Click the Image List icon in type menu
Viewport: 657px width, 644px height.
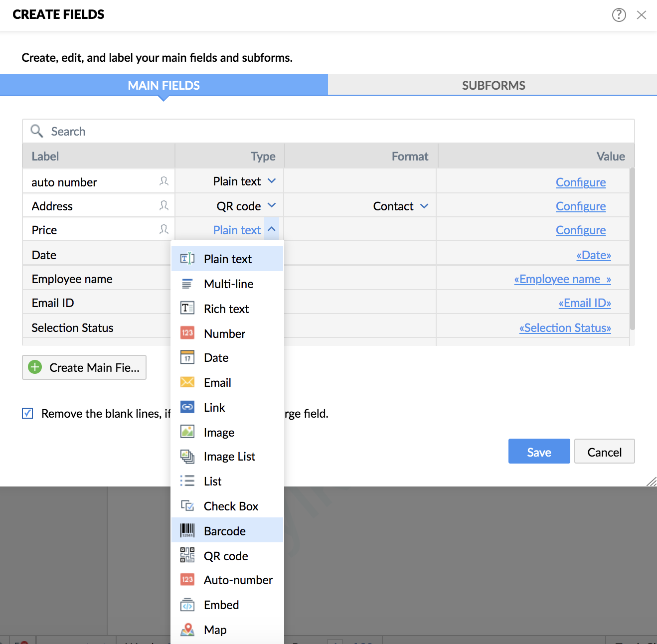tap(187, 456)
